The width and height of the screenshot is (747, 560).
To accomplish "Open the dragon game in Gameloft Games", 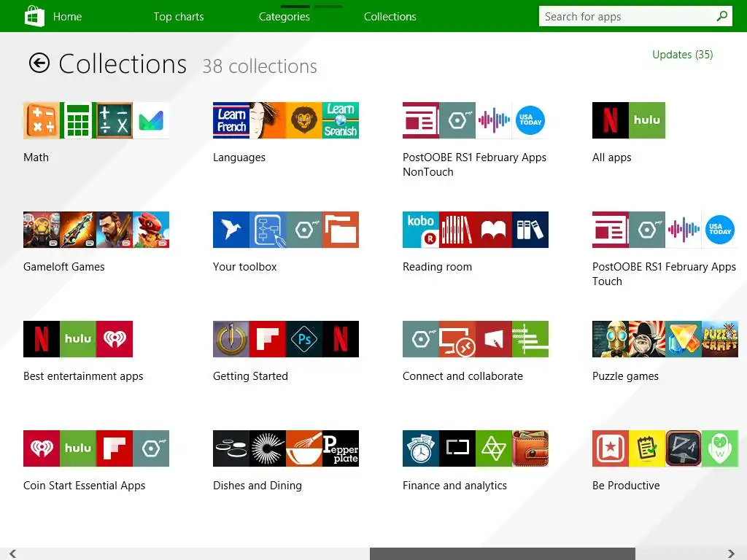I will point(151,230).
